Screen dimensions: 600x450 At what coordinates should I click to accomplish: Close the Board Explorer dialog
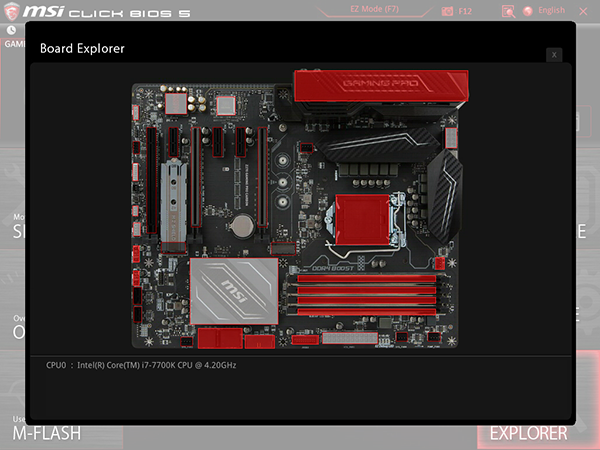[554, 55]
